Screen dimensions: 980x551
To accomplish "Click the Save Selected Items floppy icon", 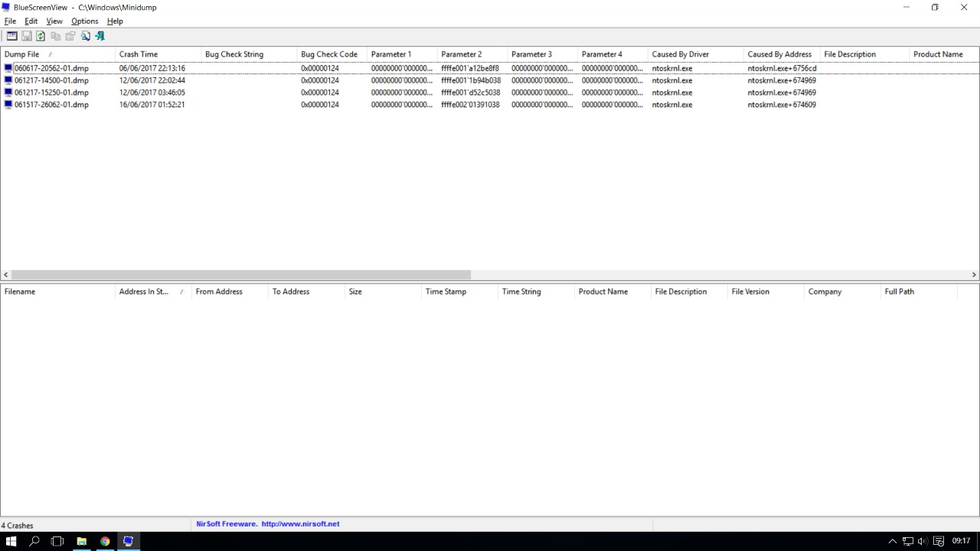I will [26, 36].
